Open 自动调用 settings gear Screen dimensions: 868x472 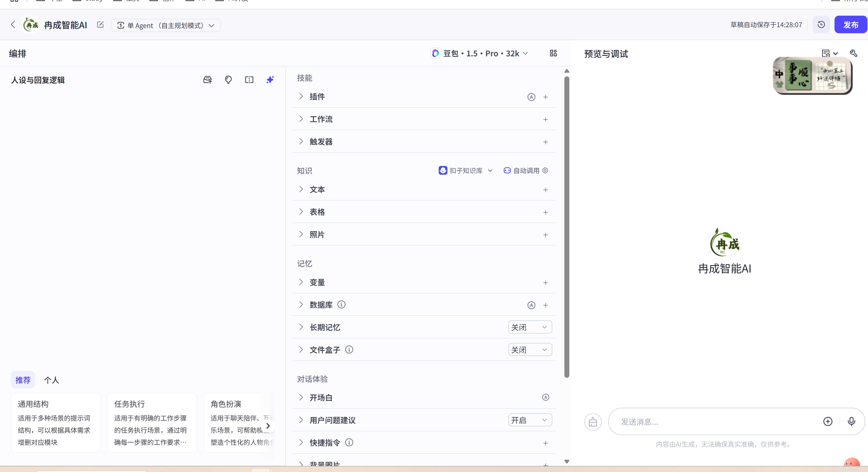(545, 171)
